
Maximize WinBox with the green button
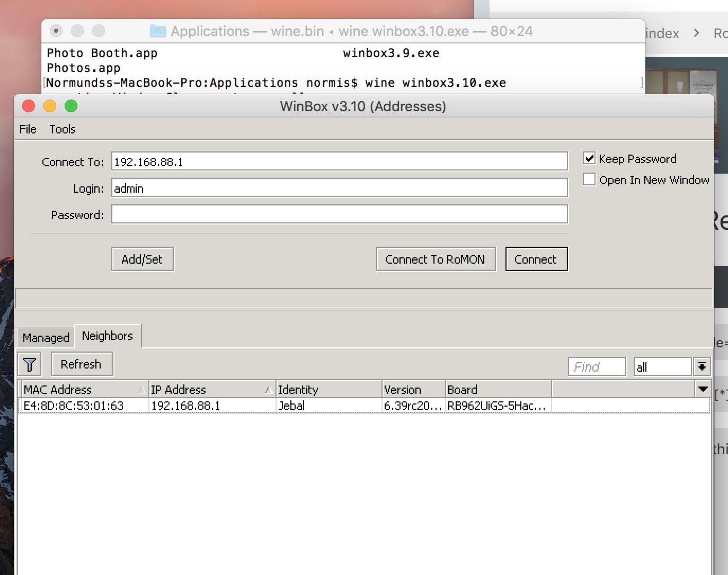pos(71,106)
